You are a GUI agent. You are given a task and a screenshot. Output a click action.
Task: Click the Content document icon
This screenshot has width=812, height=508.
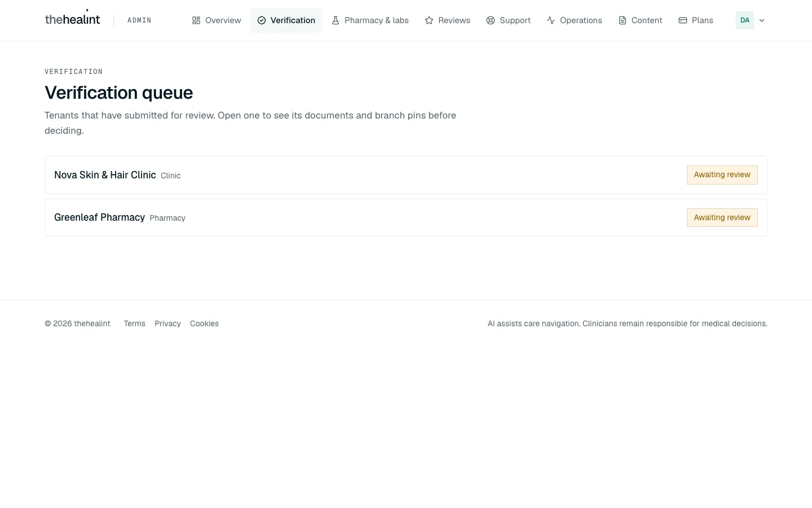[623, 20]
